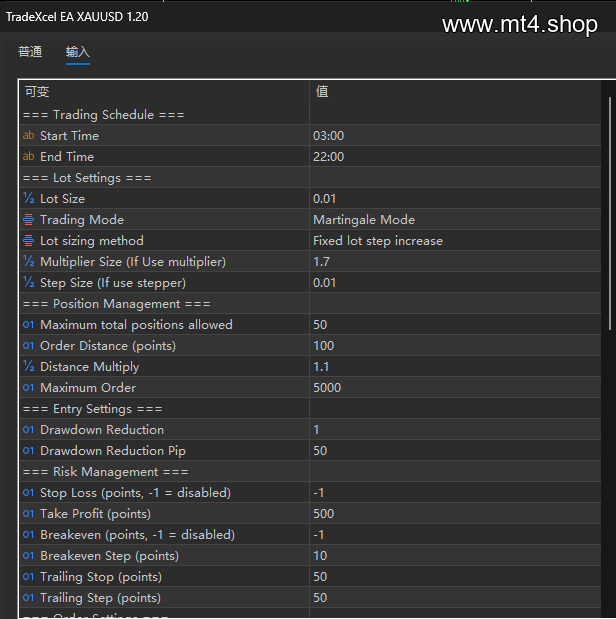The image size is (616, 619).
Task: Select the === Risk Management === row
Action: pos(310,471)
